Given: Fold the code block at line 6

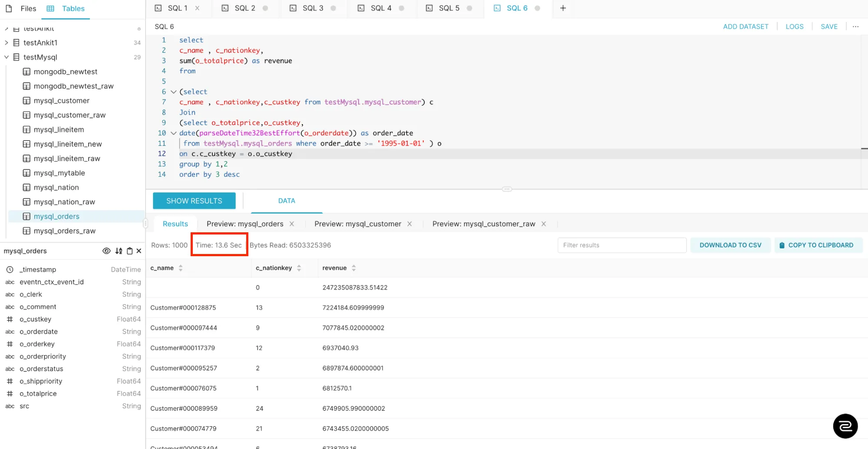Looking at the screenshot, I should 173,92.
